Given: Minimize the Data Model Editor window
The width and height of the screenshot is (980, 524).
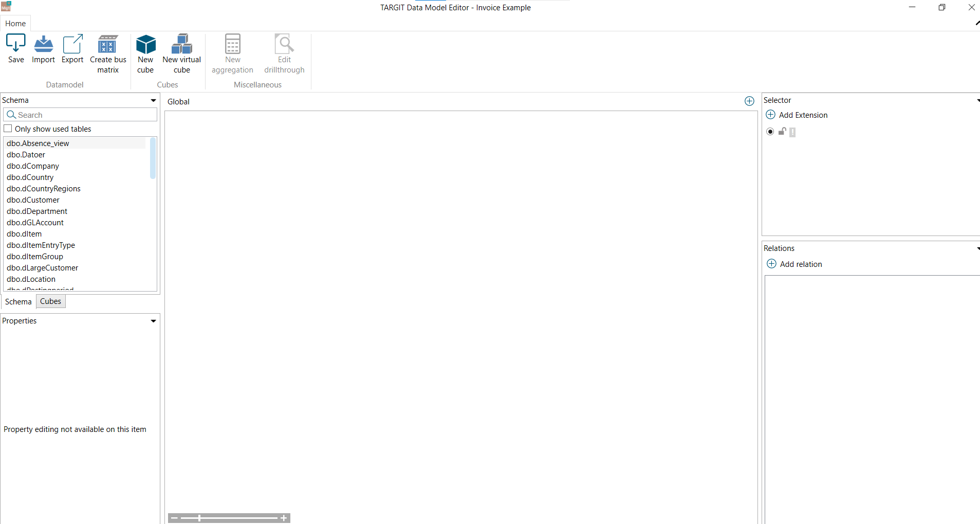Looking at the screenshot, I should point(912,7).
